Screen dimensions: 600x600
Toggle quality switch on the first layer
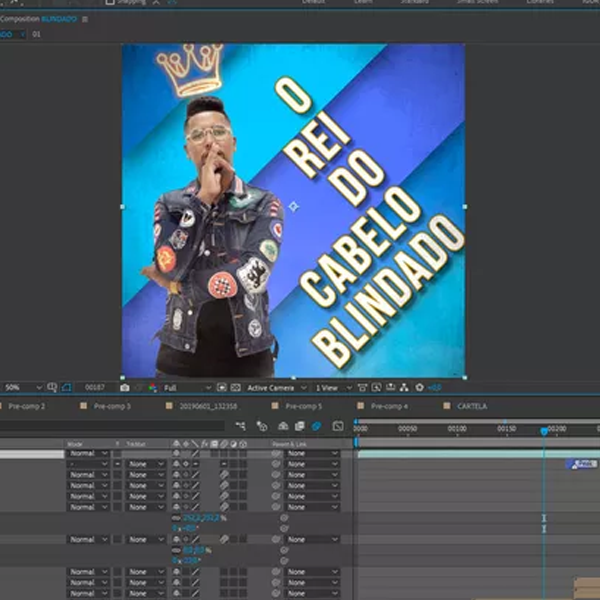coord(196,454)
